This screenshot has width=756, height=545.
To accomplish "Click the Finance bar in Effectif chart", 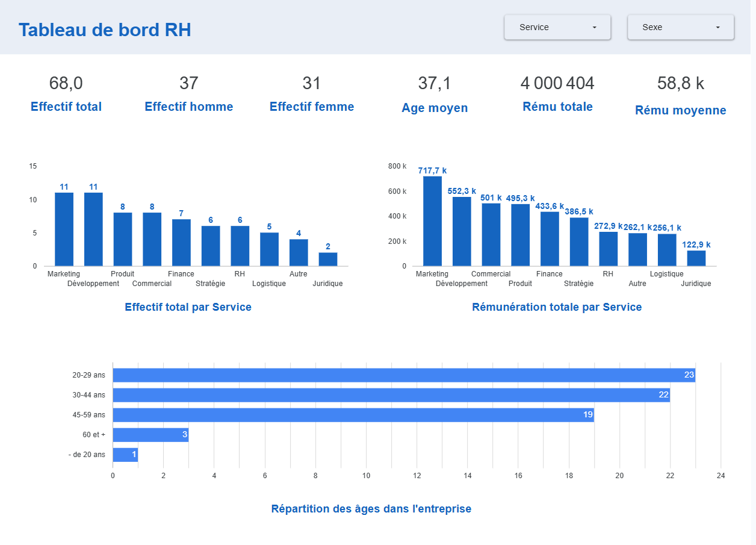I will [181, 243].
